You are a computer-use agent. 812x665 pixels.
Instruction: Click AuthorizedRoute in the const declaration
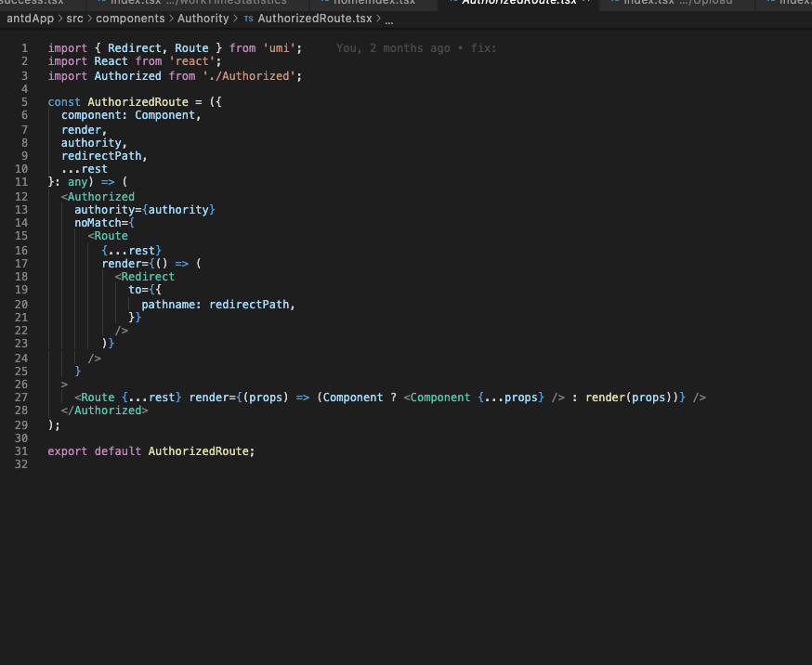click(138, 102)
